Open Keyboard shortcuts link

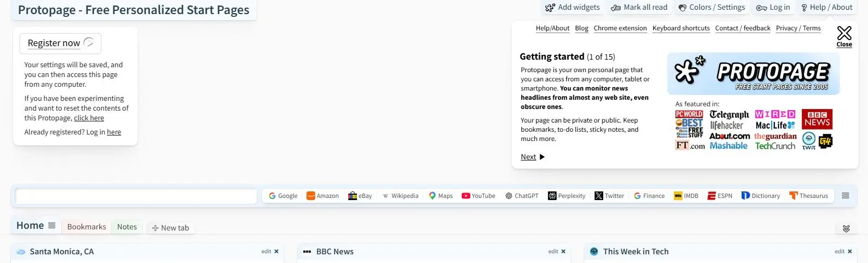point(681,28)
